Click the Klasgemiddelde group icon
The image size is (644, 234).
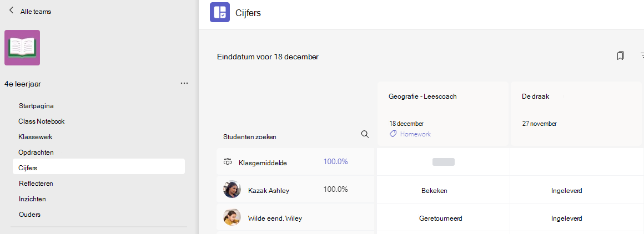point(228,162)
